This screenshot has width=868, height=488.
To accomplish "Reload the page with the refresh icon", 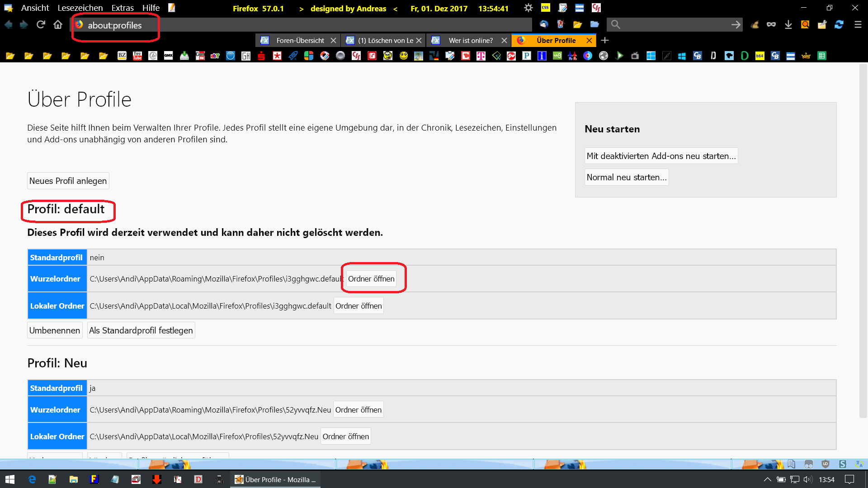I will 41,24.
